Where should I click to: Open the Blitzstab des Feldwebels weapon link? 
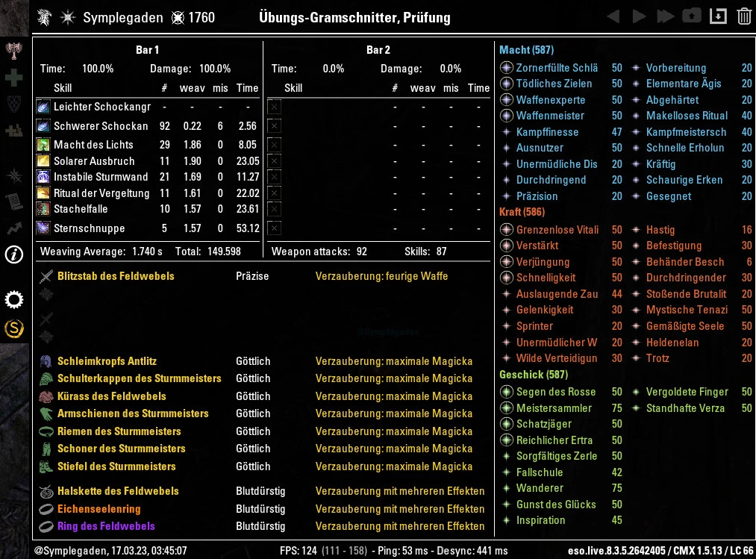click(x=116, y=276)
